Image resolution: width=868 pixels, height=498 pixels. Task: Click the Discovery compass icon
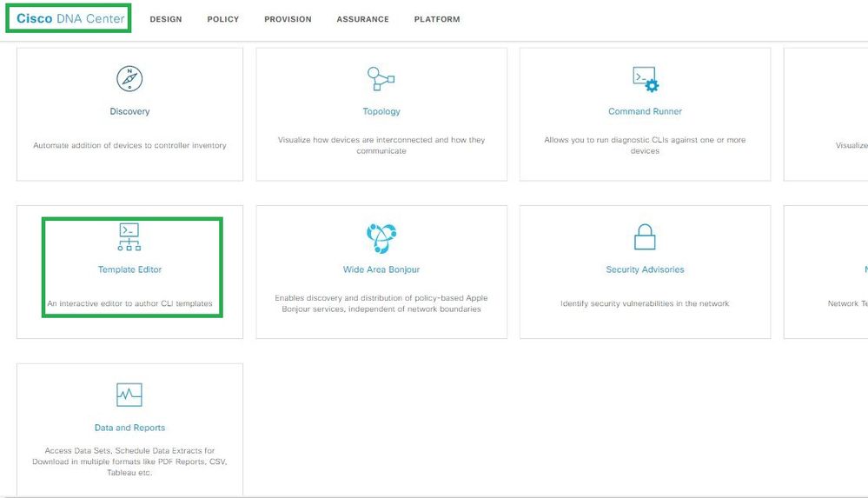click(129, 79)
